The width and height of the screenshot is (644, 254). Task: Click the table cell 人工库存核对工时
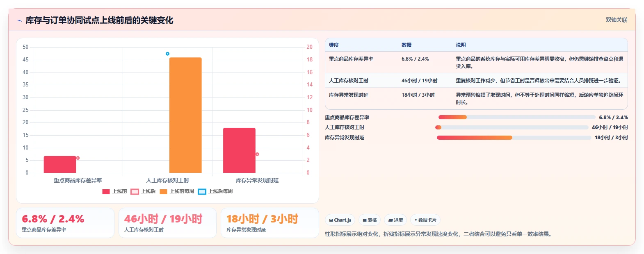pyautogui.click(x=349, y=81)
